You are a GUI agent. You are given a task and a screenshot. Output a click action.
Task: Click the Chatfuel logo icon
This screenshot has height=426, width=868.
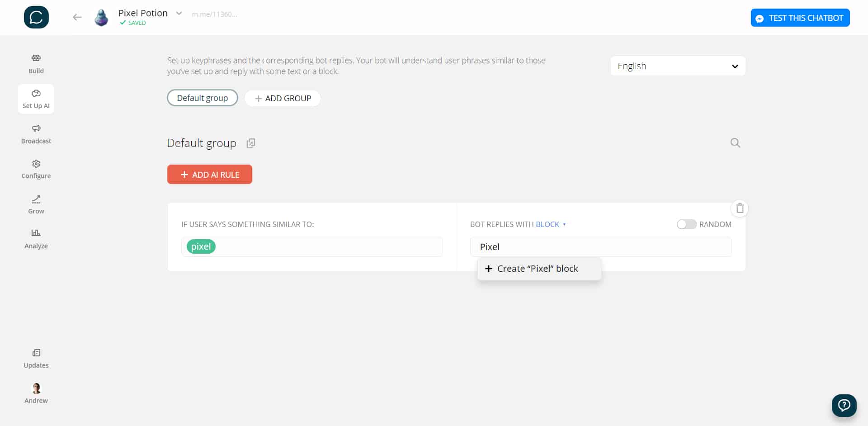(x=36, y=17)
